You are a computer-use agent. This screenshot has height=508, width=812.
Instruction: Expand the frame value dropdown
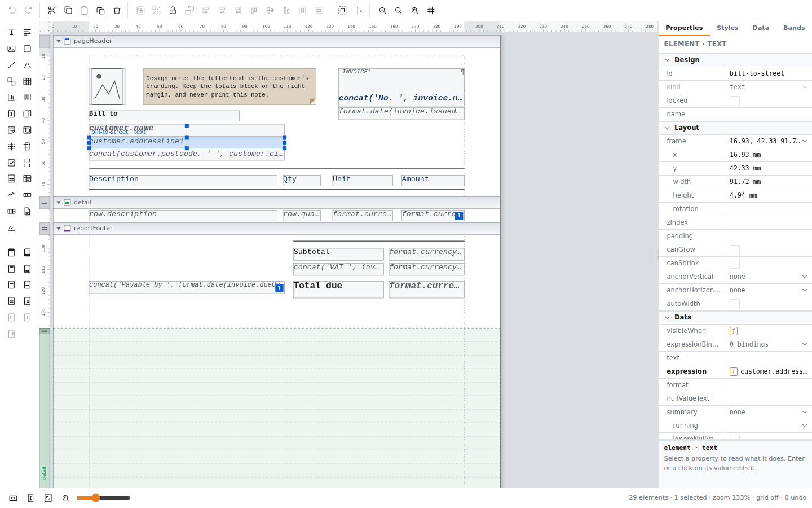point(805,141)
